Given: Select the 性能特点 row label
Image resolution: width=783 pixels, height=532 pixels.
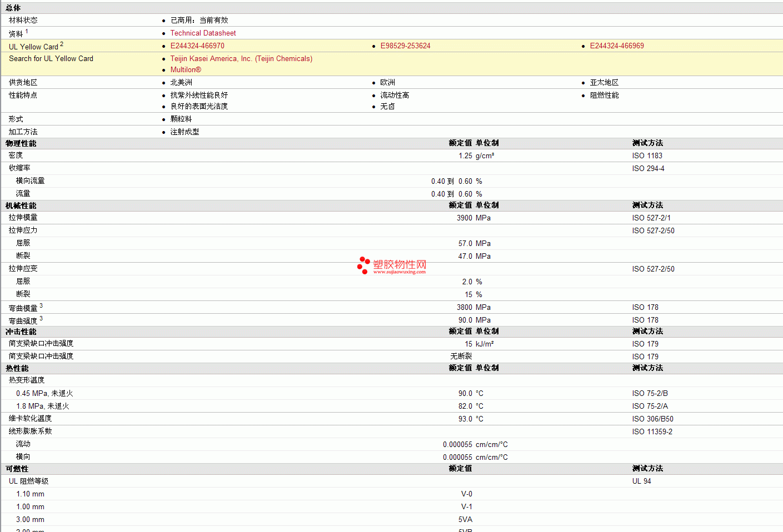Looking at the screenshot, I should 23,96.
